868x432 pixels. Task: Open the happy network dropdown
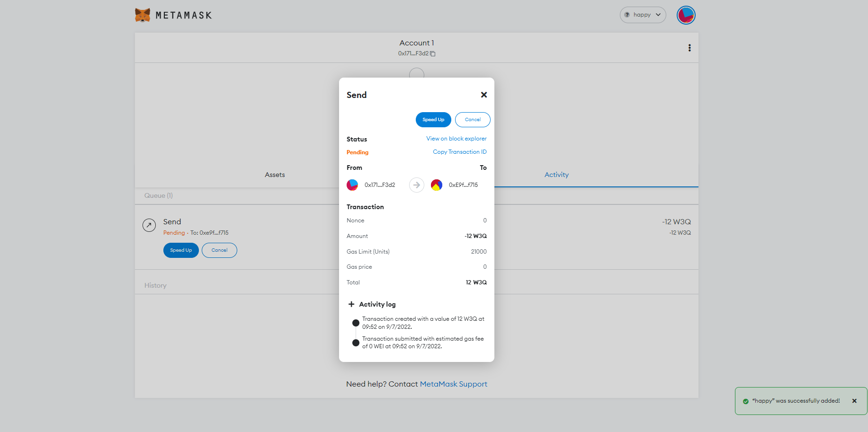(x=643, y=15)
